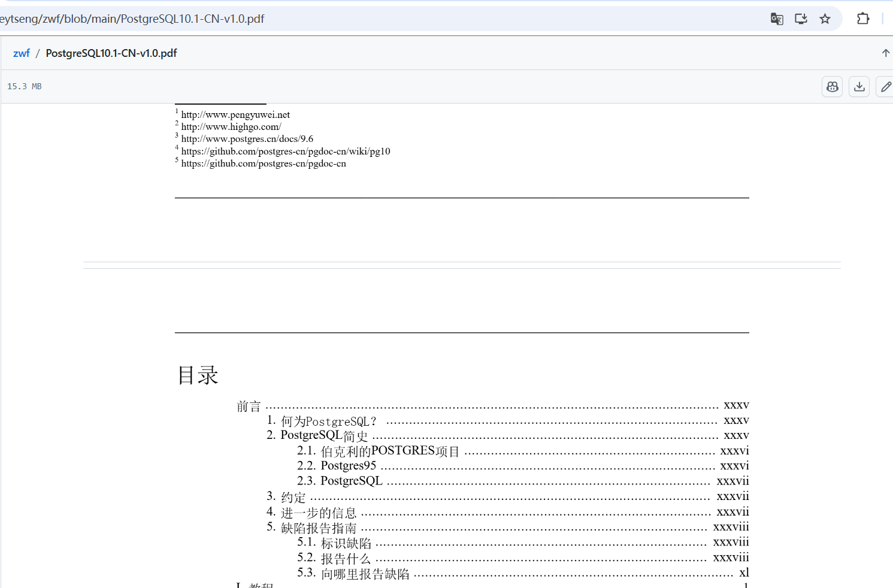Open the http://www.pengyuwei.net footnote link

tap(235, 114)
